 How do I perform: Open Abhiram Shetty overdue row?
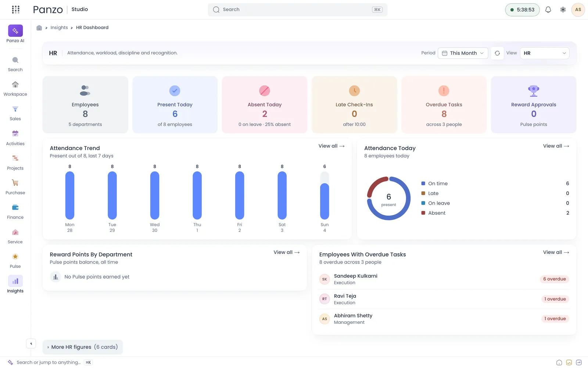pyautogui.click(x=444, y=319)
